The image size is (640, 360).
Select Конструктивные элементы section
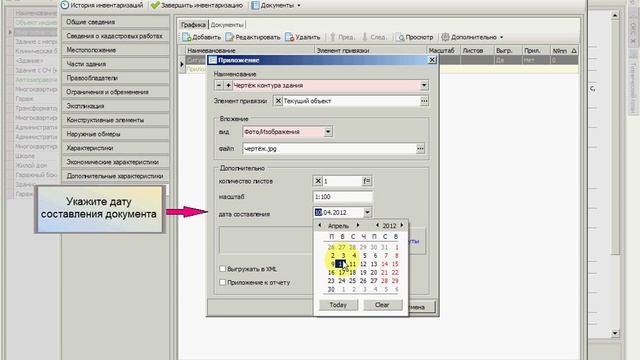116,120
